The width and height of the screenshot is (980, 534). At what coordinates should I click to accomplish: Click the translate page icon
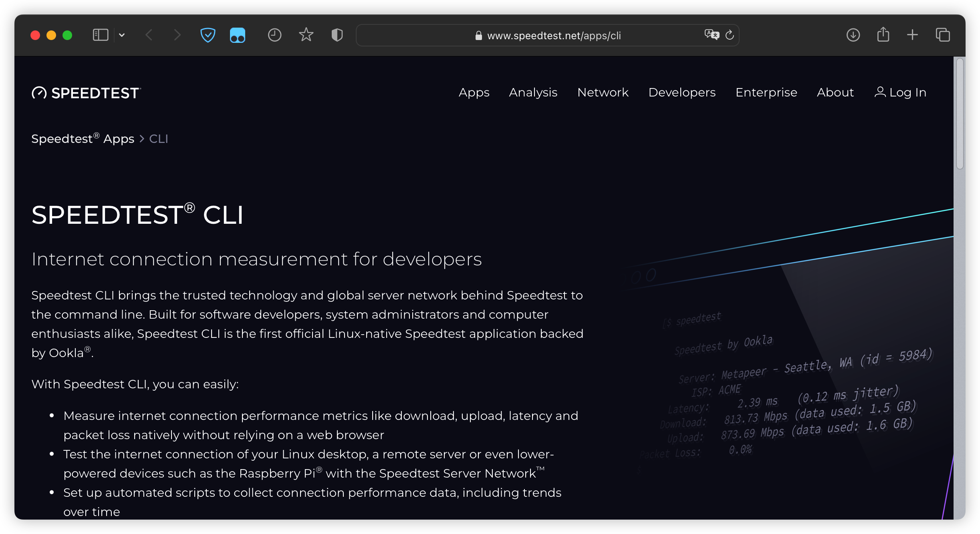[x=712, y=35]
